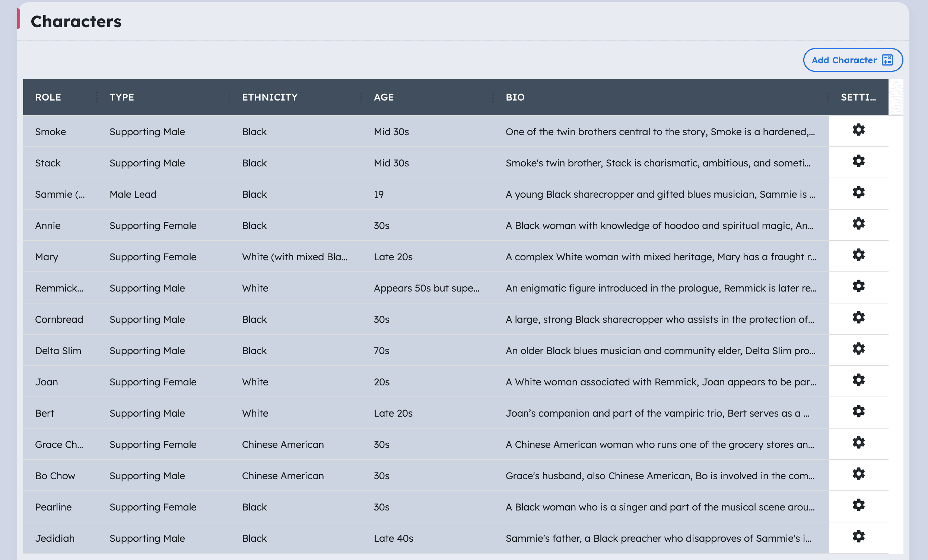928x560 pixels.
Task: Click the Add Character button
Action: point(853,60)
